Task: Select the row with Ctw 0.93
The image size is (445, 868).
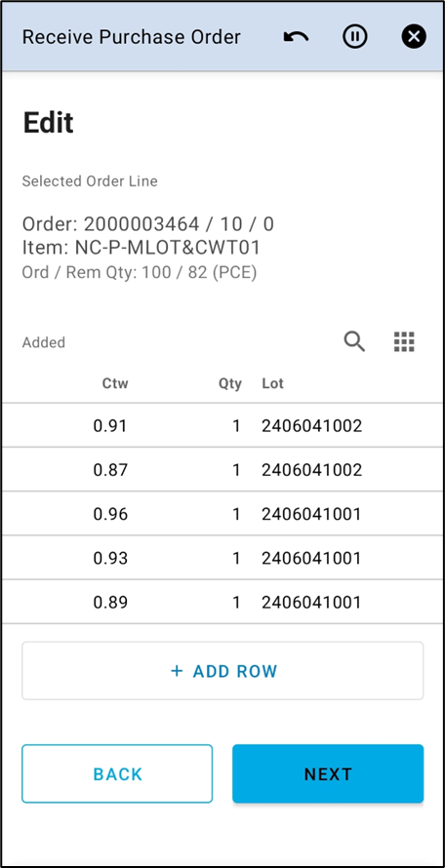Action: [222, 558]
